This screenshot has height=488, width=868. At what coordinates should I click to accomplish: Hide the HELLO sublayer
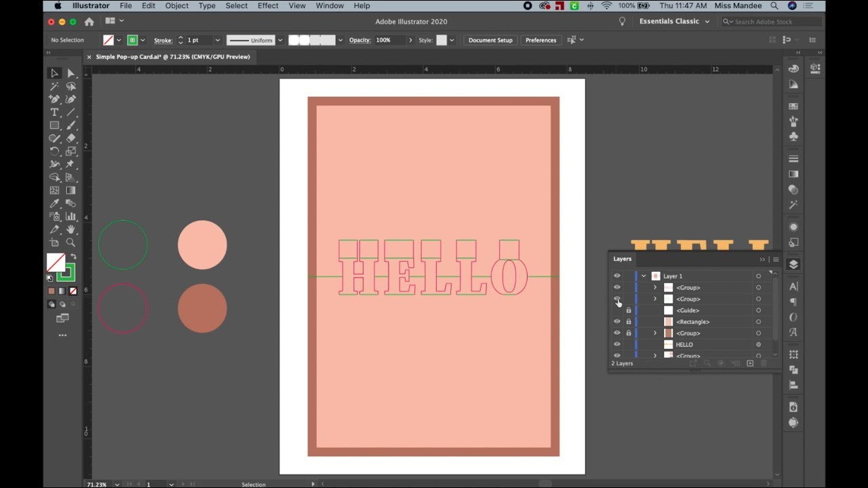click(x=617, y=344)
